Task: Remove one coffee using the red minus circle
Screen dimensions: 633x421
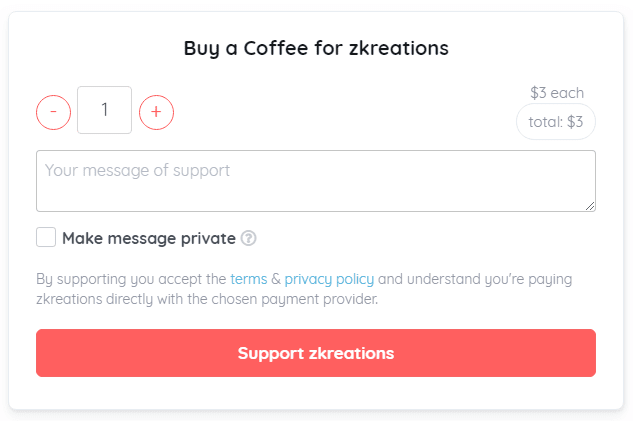Action: (x=53, y=112)
